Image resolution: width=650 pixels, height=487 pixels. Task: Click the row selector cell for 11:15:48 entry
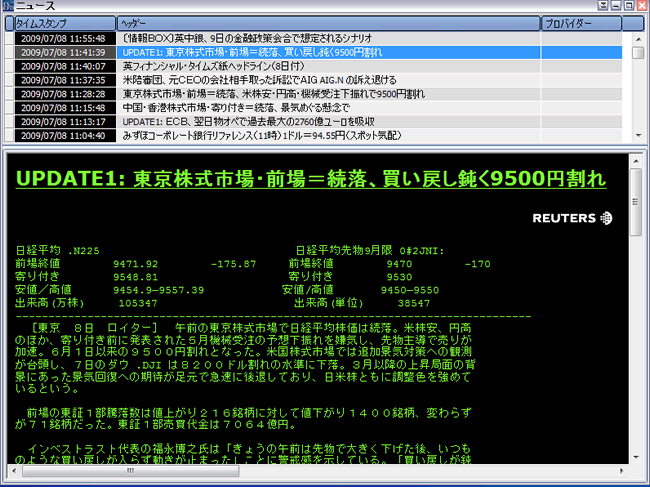click(x=10, y=108)
